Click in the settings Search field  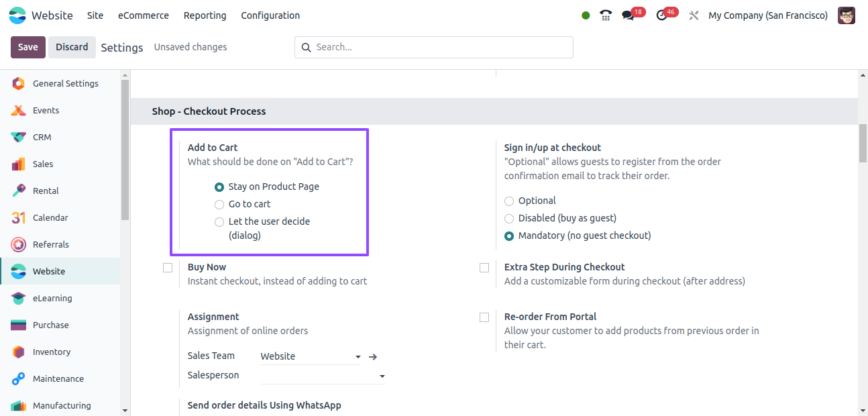coord(434,48)
